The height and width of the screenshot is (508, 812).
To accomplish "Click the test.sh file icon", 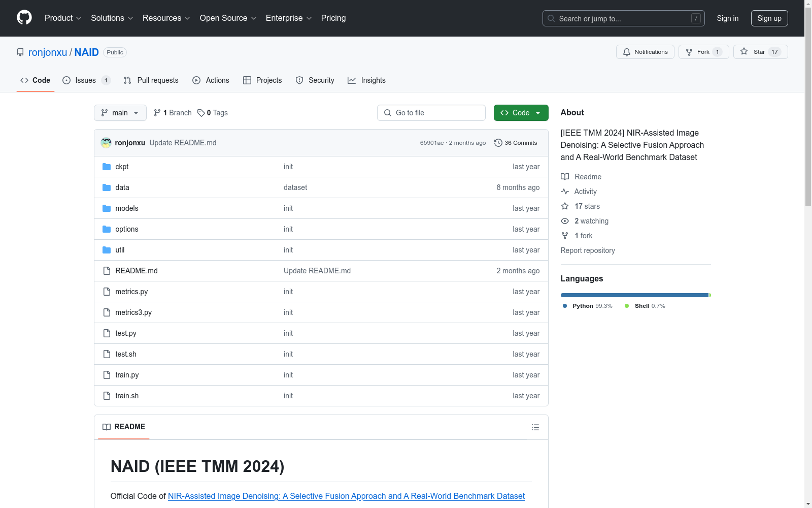I will click(x=107, y=354).
